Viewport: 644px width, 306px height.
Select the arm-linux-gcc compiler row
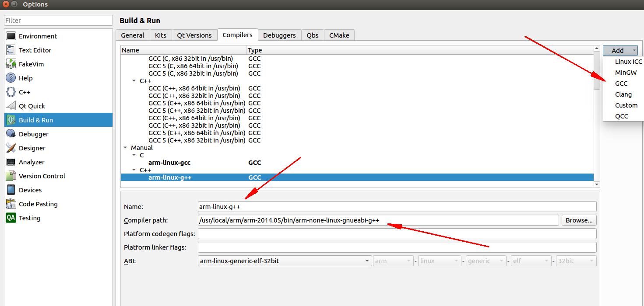coord(357,163)
